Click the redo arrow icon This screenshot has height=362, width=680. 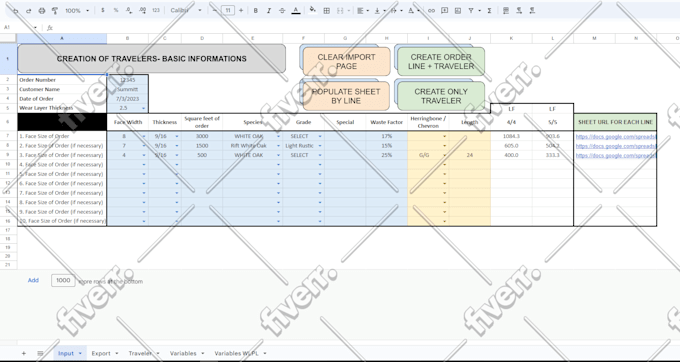click(28, 10)
